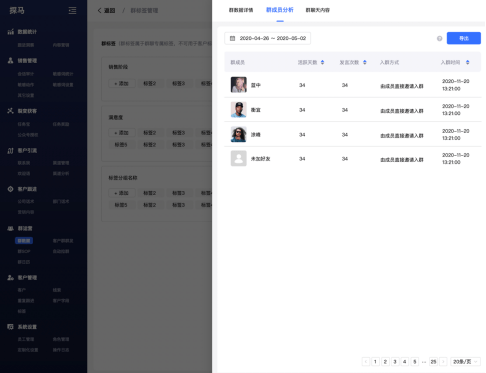Viewport: 486px width, 373px height.
Task: Switch to the 群成员分析 tab
Action: (x=280, y=10)
